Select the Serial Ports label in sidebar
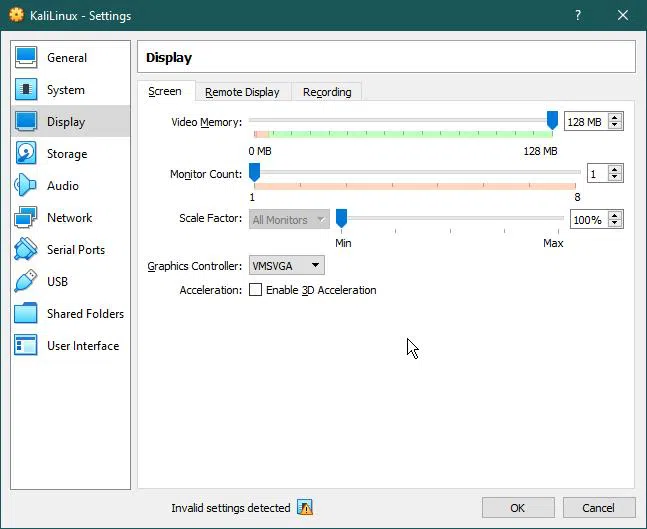This screenshot has height=529, width=647. 76,249
